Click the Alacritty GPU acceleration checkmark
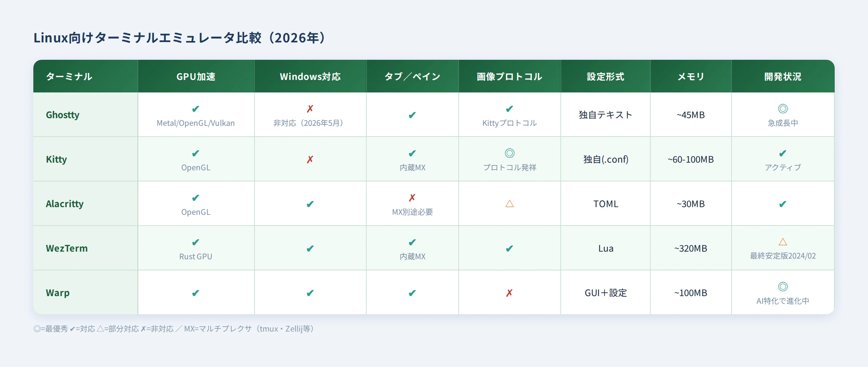 point(196,198)
